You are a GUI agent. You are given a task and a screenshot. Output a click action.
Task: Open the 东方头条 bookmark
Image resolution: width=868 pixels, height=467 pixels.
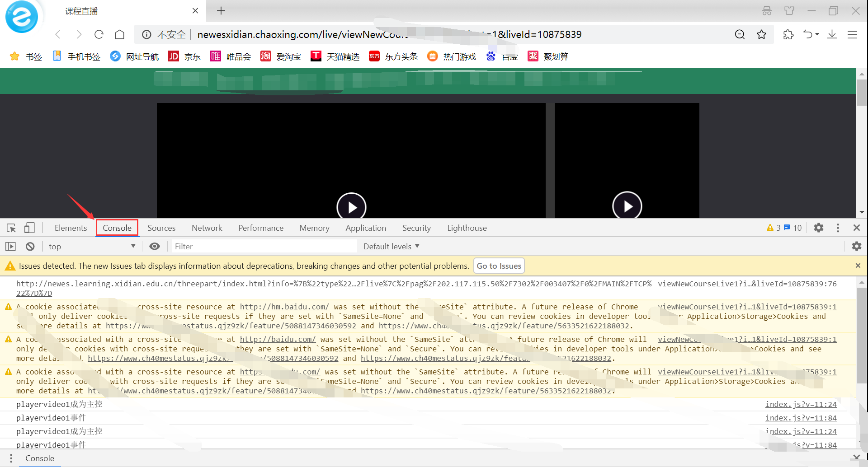pos(393,56)
